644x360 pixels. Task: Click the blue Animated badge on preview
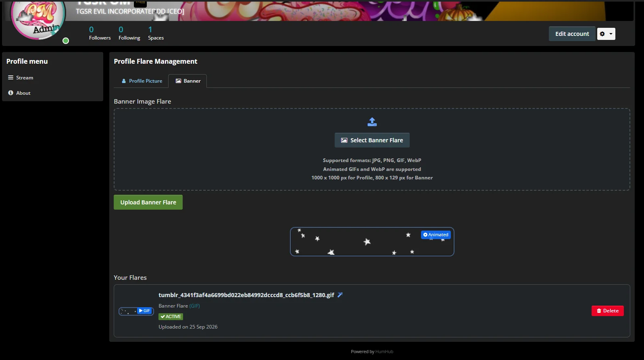click(436, 235)
